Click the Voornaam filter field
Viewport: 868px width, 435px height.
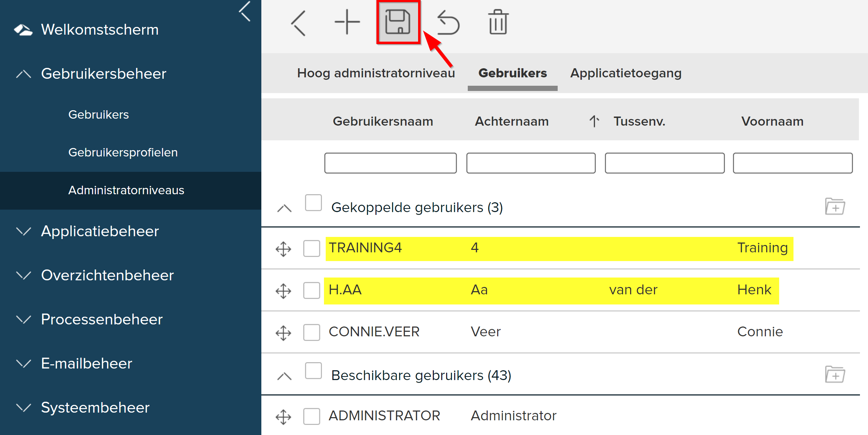[793, 163]
